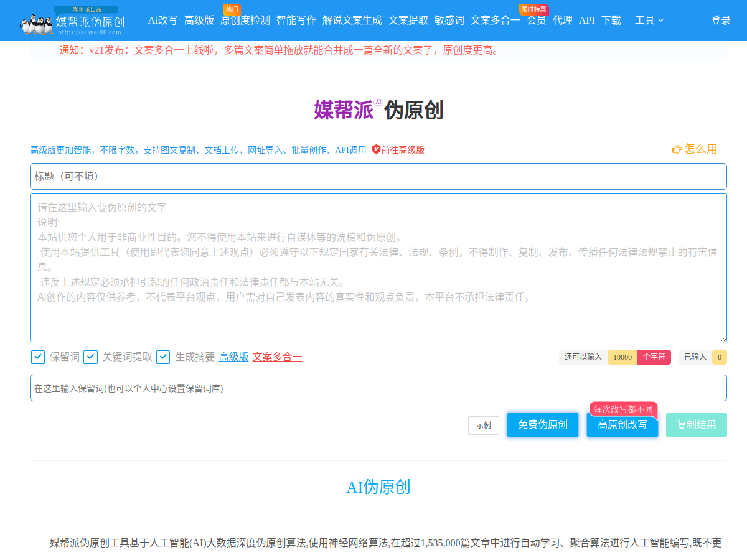Click the 示例 button
Viewport: 747px width, 560px height.
click(x=484, y=426)
